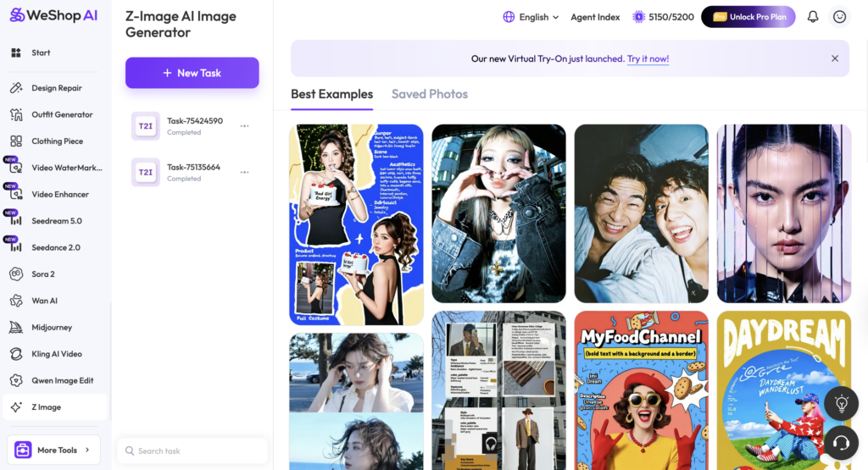This screenshot has height=470, width=868.
Task: Open the Task-75424590 entry
Action: (192, 126)
